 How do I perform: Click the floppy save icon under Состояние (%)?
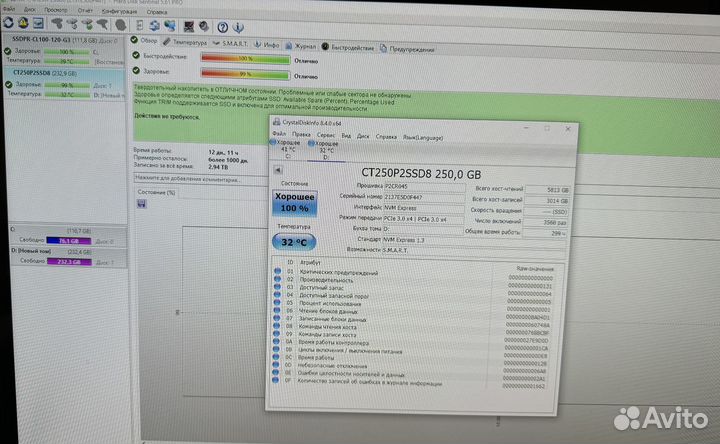tap(141, 203)
